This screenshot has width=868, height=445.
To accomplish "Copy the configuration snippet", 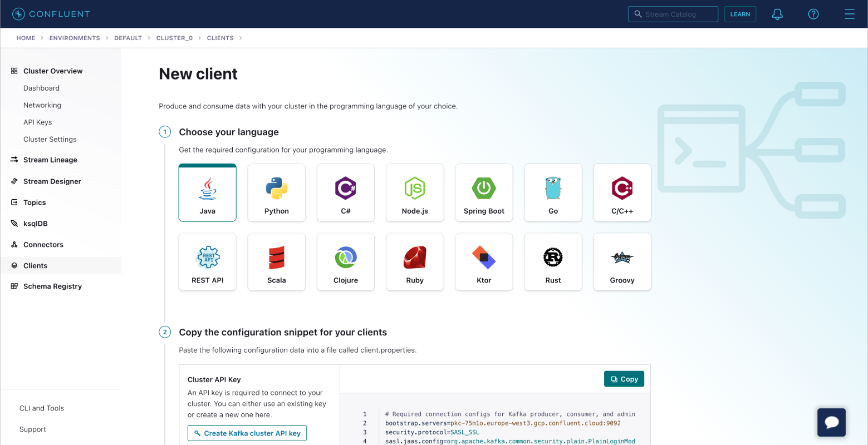I will tap(624, 379).
